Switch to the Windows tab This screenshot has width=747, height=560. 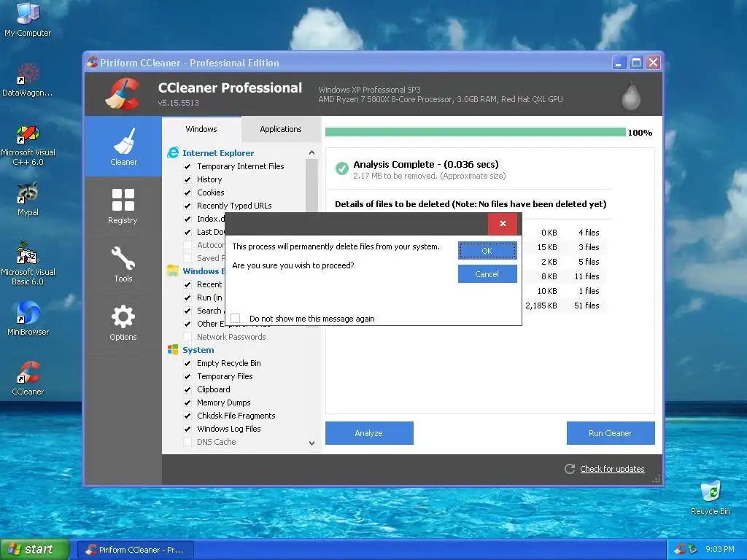(201, 129)
